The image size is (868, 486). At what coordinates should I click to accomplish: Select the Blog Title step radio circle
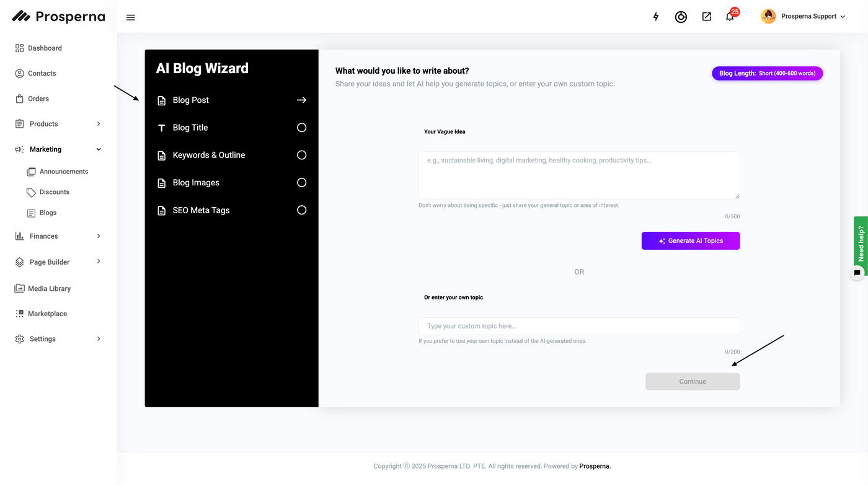(x=302, y=128)
